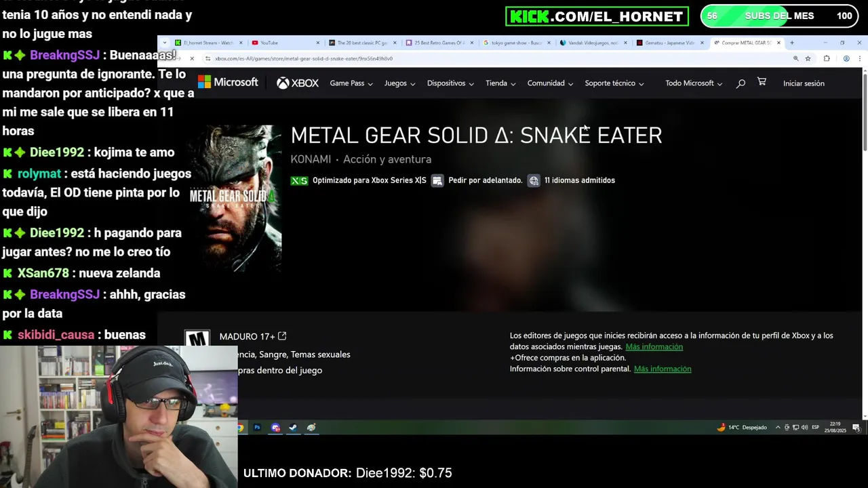The height and width of the screenshot is (488, 868).
Task: Click the Xbox Series X|S optimized badge
Action: pyautogui.click(x=299, y=181)
